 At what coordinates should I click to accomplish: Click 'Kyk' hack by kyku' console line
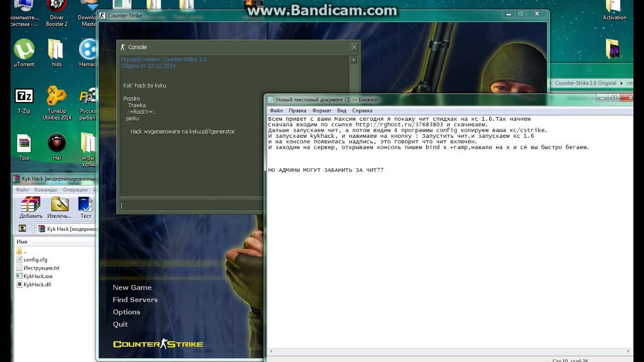pos(144,85)
